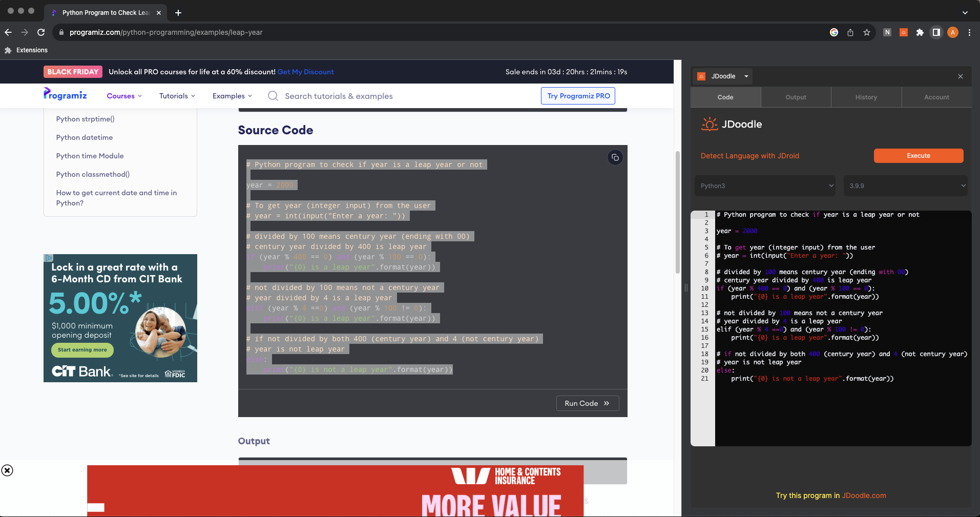Click the BLACK FRIDAY badge
980x517 pixels.
coord(73,72)
